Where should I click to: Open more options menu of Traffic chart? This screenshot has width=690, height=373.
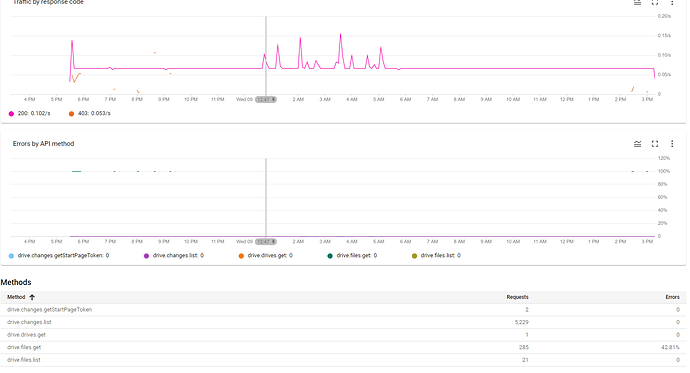[672, 2]
